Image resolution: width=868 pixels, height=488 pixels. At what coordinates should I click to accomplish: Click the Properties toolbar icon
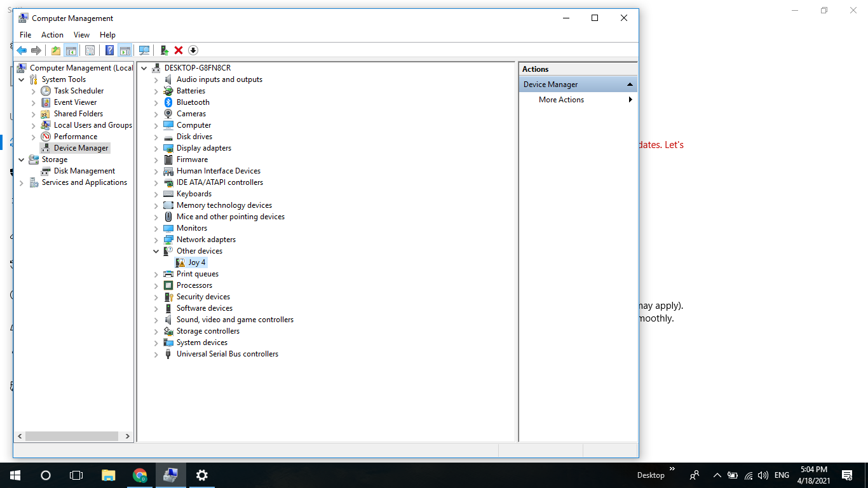[90, 50]
